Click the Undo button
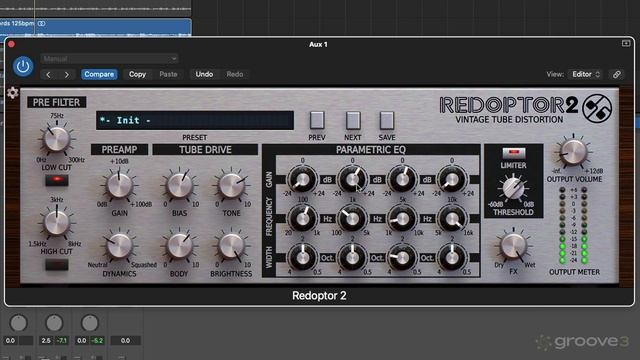640x360 pixels. pos(204,74)
